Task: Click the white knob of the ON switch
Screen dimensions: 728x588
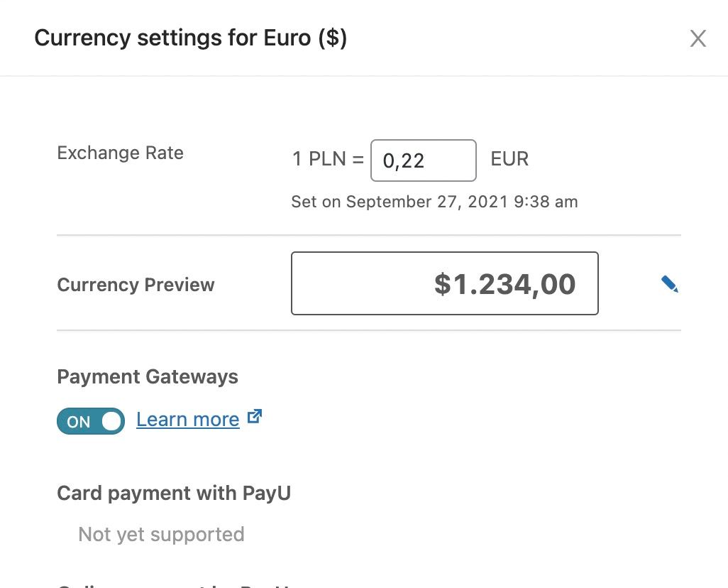Action: click(x=111, y=421)
